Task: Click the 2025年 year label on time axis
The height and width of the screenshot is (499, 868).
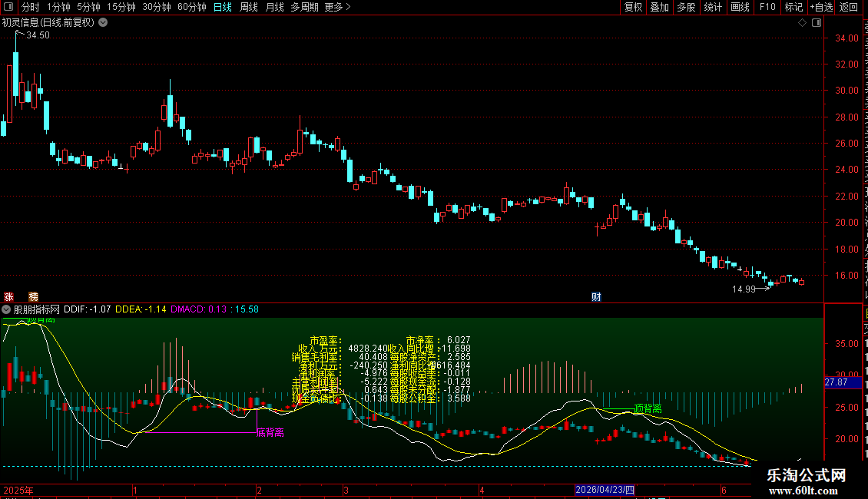Action: coord(18,490)
